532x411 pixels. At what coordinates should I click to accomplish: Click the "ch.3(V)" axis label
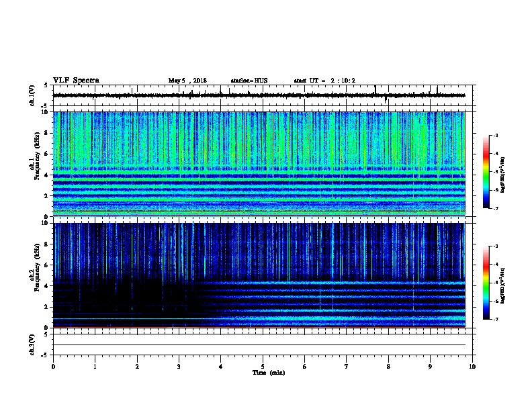[x=32, y=345]
